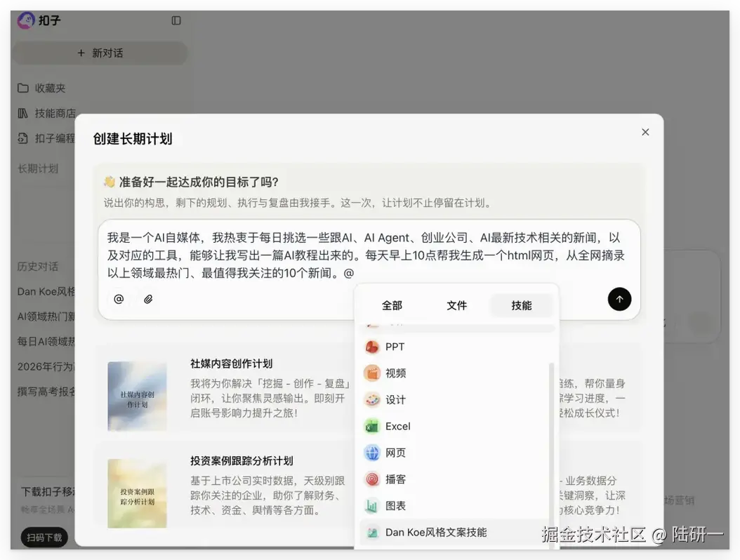This screenshot has height=560, width=740.
Task: Switch to the 全部 tab
Action: [392, 305]
